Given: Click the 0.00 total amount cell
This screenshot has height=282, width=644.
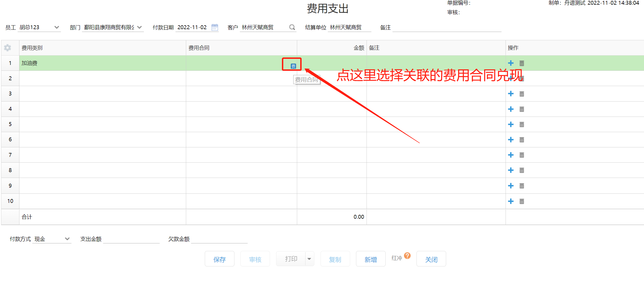Looking at the screenshot, I should (332, 217).
